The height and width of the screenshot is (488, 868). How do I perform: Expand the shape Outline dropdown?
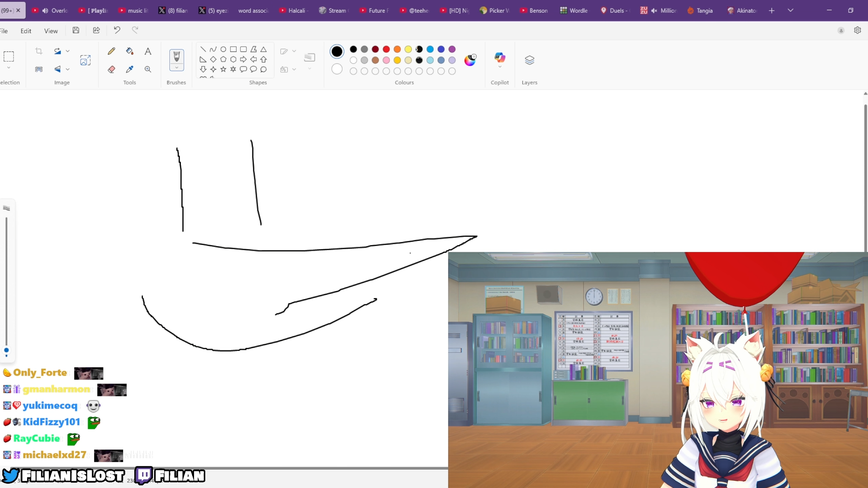(x=294, y=51)
